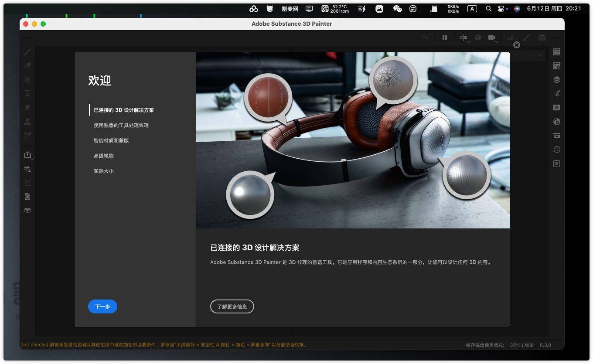Click the Iray render icon
Screen dimensions: 593x364
[x=510, y=38]
